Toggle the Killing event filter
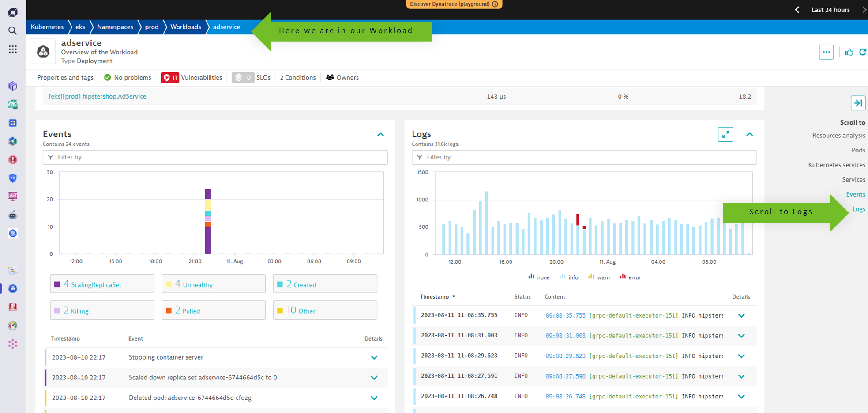 [x=102, y=310]
